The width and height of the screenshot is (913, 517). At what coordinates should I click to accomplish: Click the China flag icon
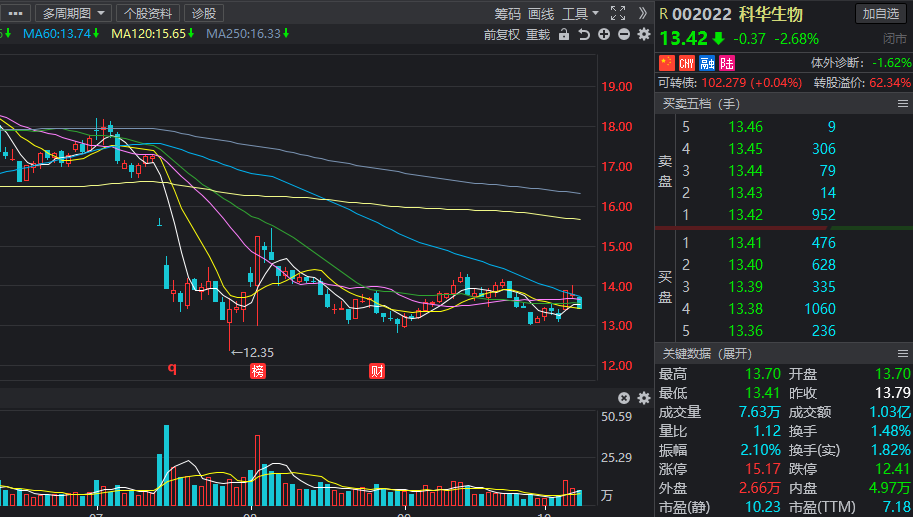coord(667,62)
